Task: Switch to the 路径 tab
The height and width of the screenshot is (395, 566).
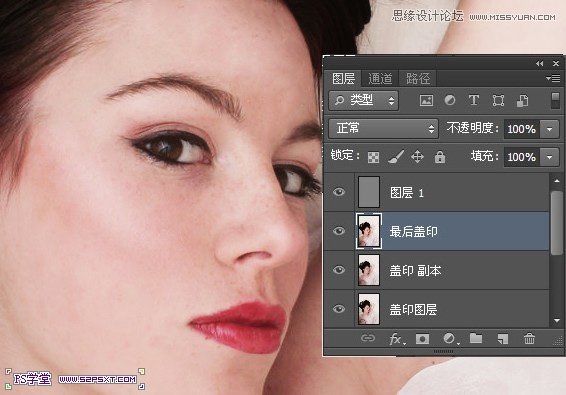Action: point(418,78)
